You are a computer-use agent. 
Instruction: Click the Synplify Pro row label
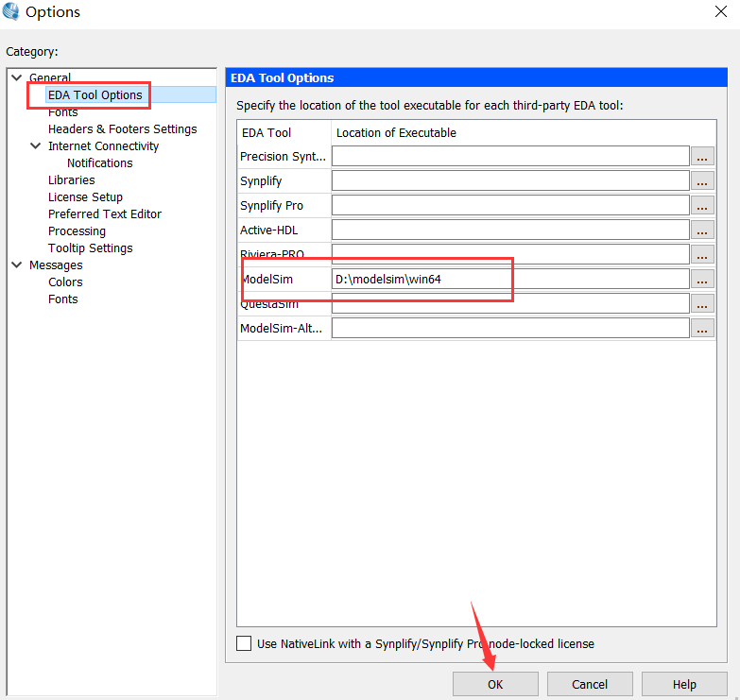click(x=271, y=206)
